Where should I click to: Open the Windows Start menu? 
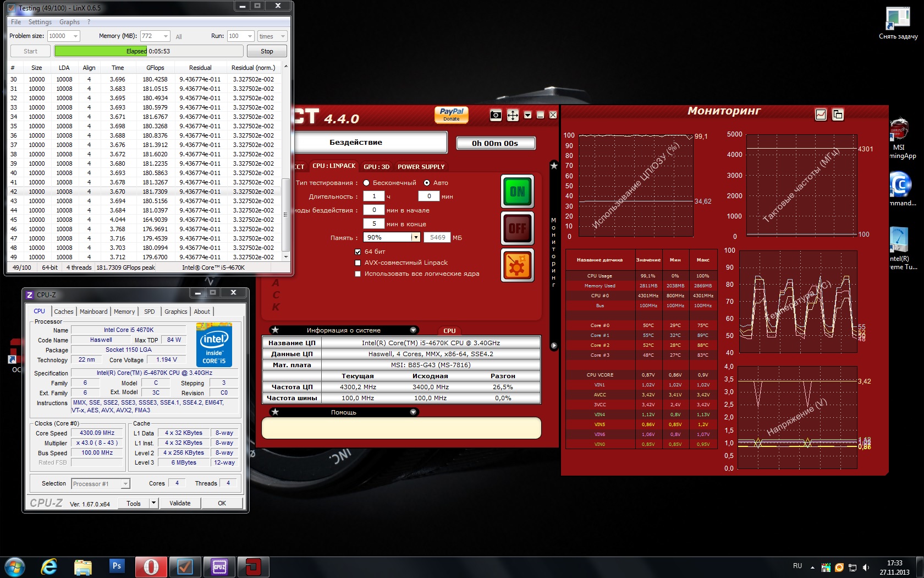click(x=14, y=566)
